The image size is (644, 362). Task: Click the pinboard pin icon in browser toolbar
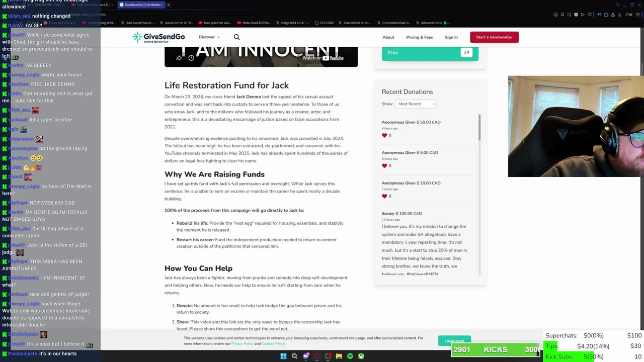[x=562, y=15]
